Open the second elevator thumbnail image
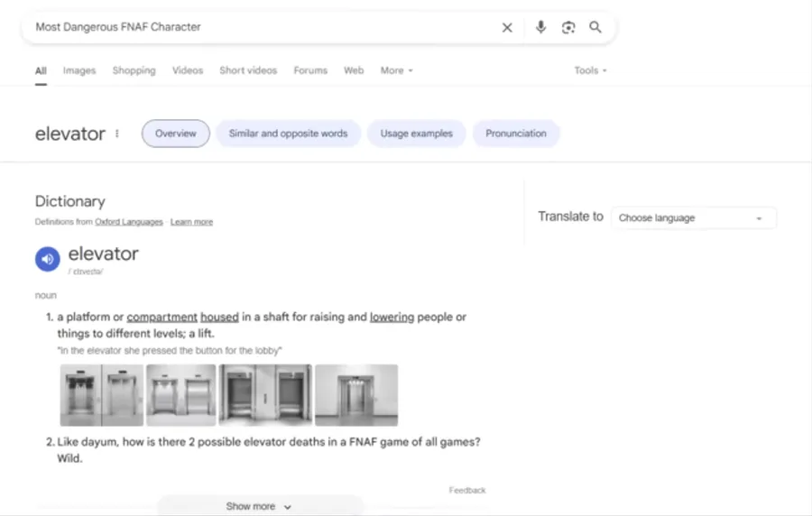 (x=180, y=395)
